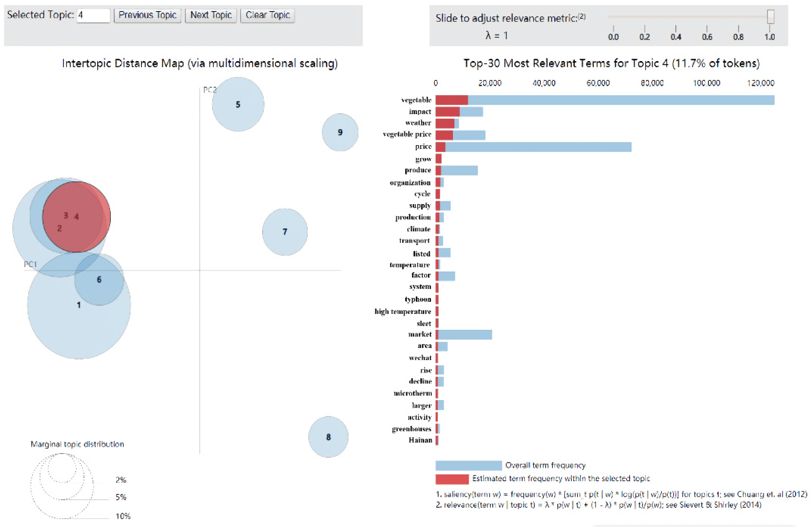Select topic circle 7 on the map

pos(285,232)
